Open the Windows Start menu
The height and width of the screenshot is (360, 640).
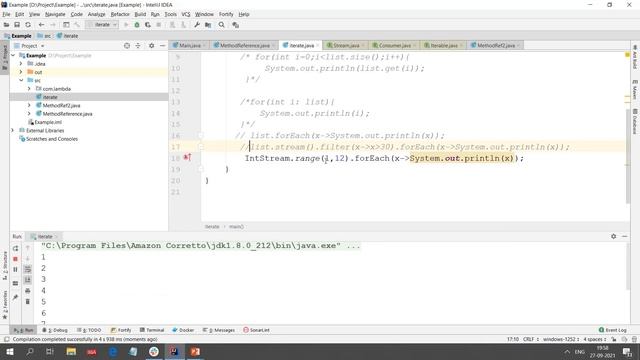(9, 351)
